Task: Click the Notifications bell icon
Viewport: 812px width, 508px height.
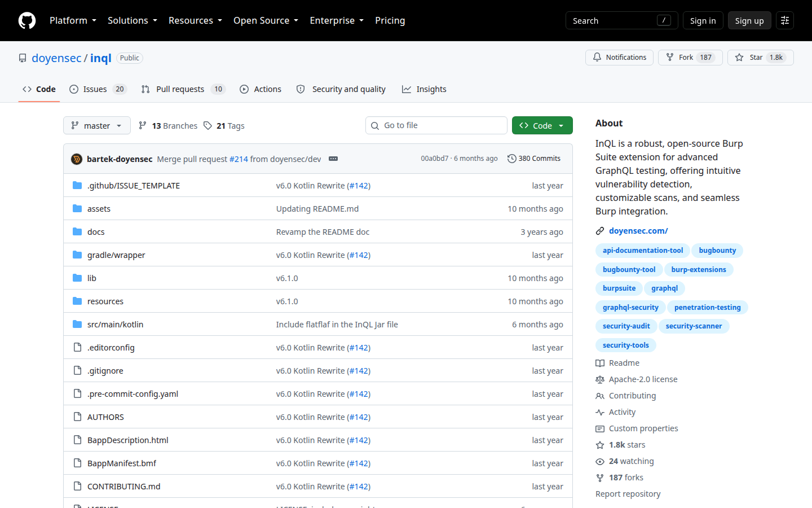Action: click(597, 58)
